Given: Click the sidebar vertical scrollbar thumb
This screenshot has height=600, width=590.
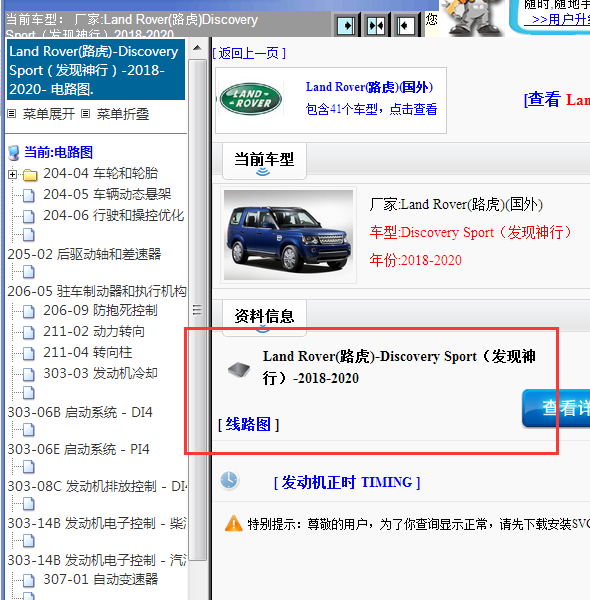Looking at the screenshot, I should [x=197, y=310].
